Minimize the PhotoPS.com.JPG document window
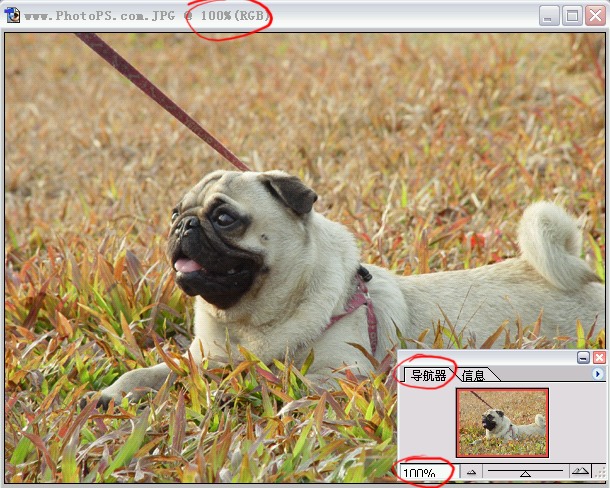The height and width of the screenshot is (488, 610). click(x=549, y=16)
